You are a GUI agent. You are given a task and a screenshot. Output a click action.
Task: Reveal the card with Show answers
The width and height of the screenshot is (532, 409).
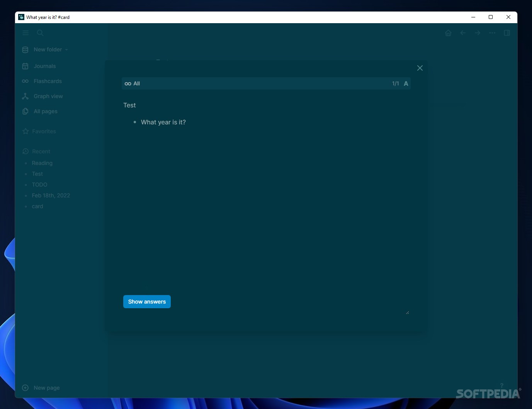point(147,302)
